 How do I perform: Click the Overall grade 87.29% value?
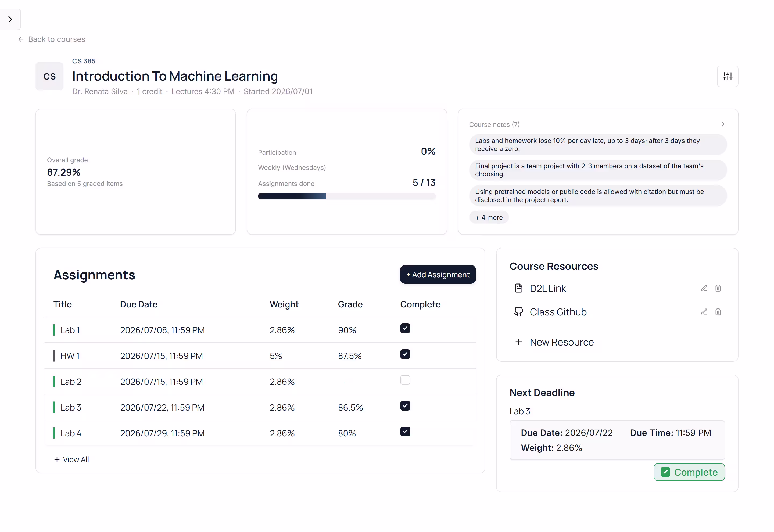pos(64,172)
